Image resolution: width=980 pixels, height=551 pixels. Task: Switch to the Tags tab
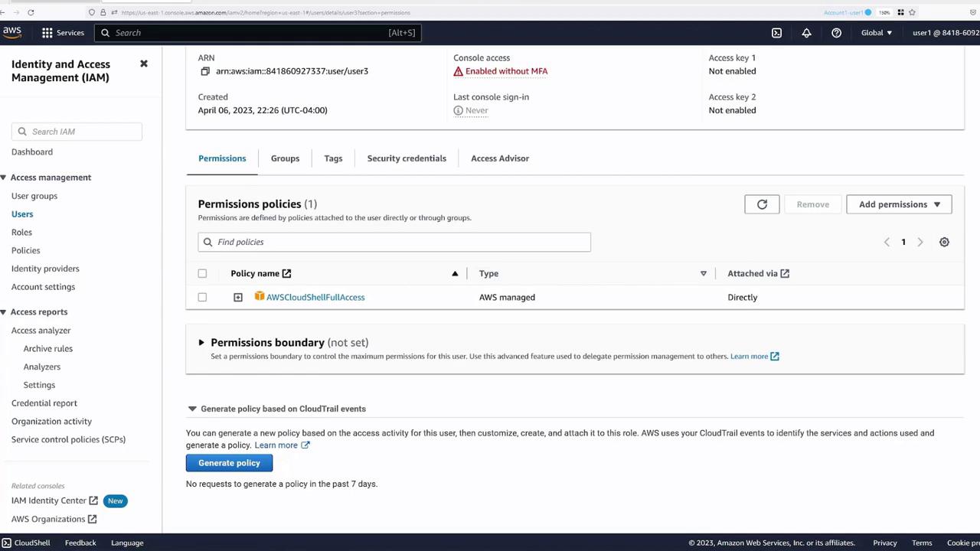[x=333, y=158]
